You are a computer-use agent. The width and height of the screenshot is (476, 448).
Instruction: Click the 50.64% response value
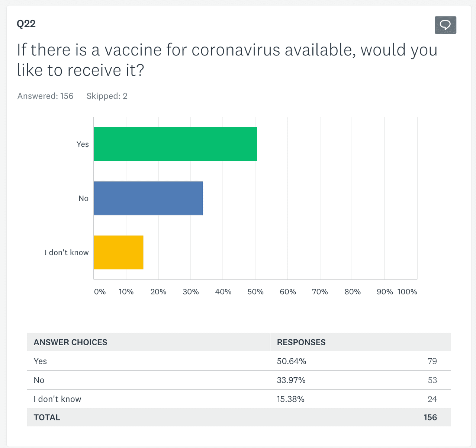click(292, 361)
